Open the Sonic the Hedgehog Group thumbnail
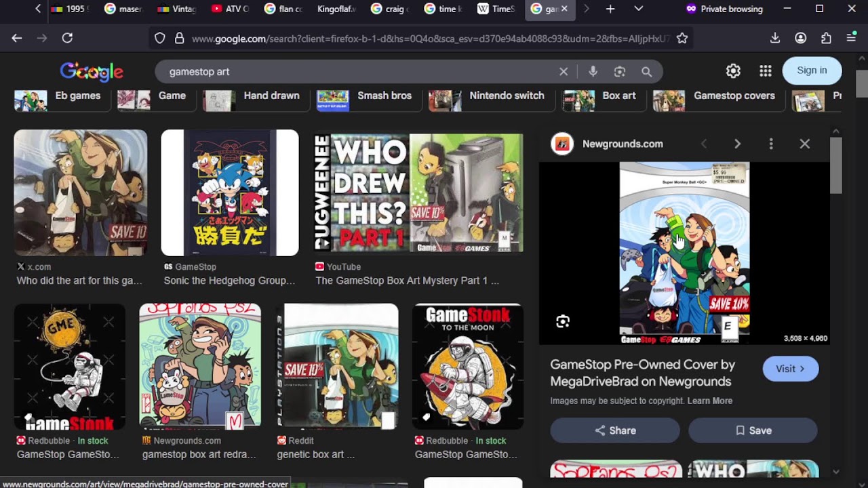 (x=230, y=192)
